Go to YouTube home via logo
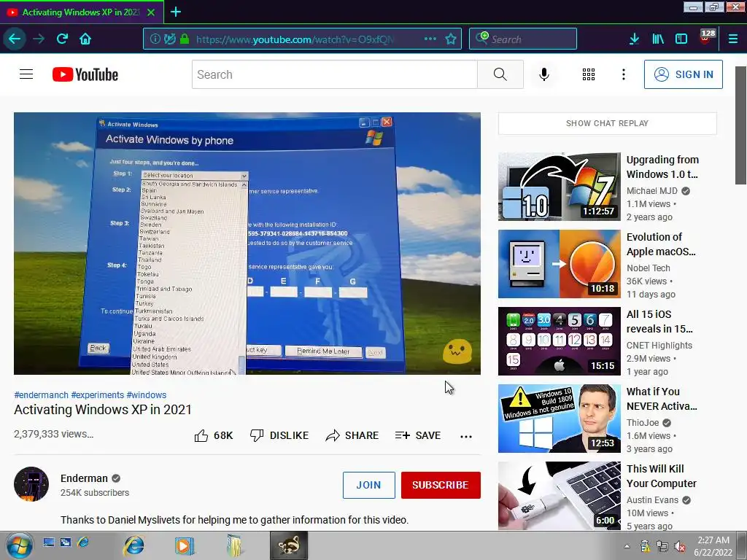747x560 pixels. pos(85,74)
